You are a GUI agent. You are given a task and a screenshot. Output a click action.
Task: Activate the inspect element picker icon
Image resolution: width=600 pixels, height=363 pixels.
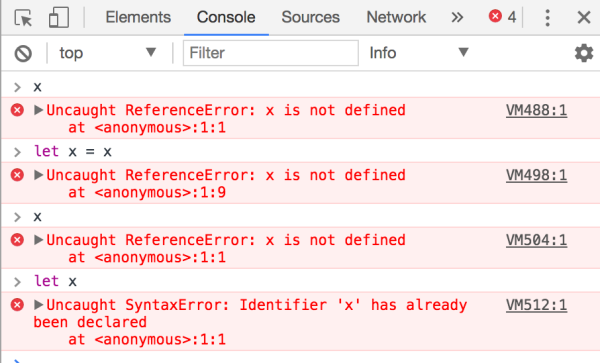(23, 18)
